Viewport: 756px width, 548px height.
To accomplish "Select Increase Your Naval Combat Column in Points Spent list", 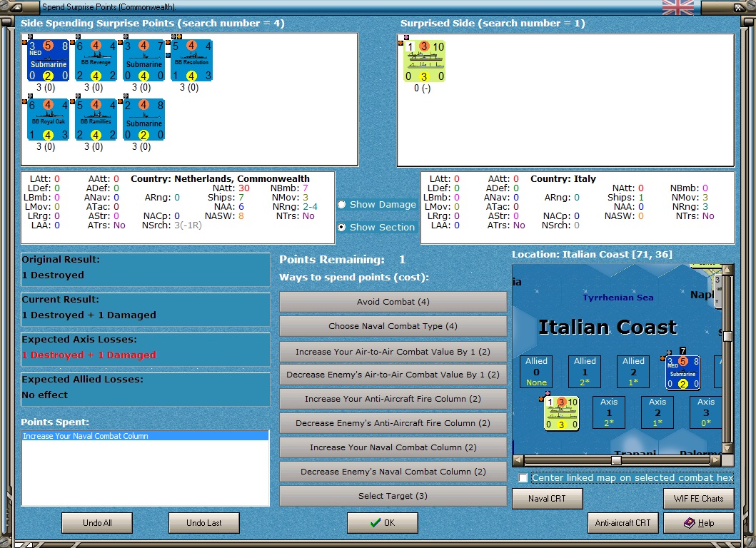I will coord(145,436).
